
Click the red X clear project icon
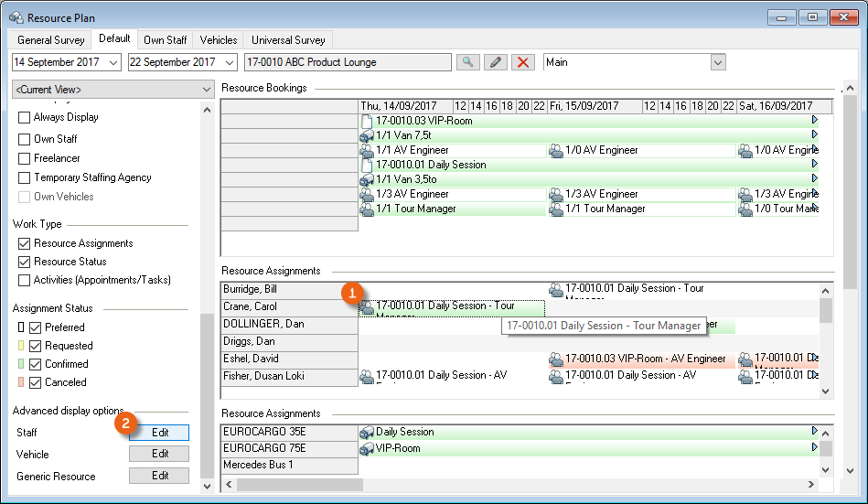[x=523, y=62]
